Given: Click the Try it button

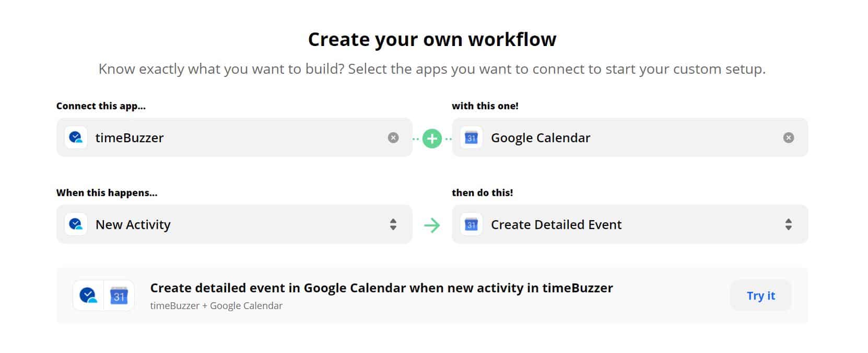Looking at the screenshot, I should 761,295.
